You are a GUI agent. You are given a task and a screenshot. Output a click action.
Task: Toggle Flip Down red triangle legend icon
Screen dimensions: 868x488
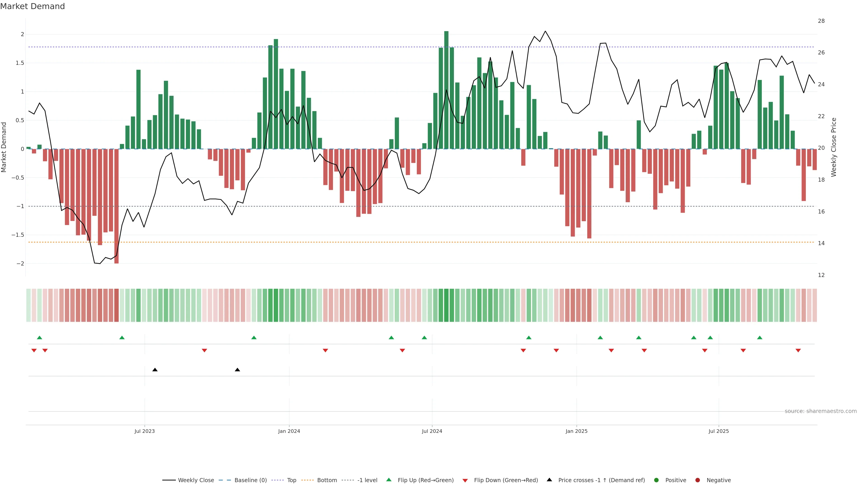465,480
